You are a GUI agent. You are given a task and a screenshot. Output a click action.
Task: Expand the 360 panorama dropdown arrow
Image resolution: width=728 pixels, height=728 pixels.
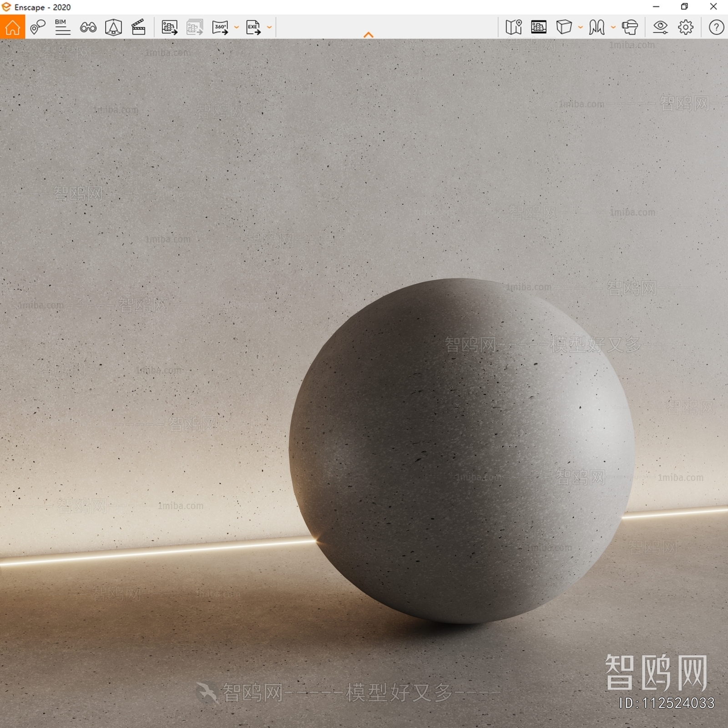(237, 27)
